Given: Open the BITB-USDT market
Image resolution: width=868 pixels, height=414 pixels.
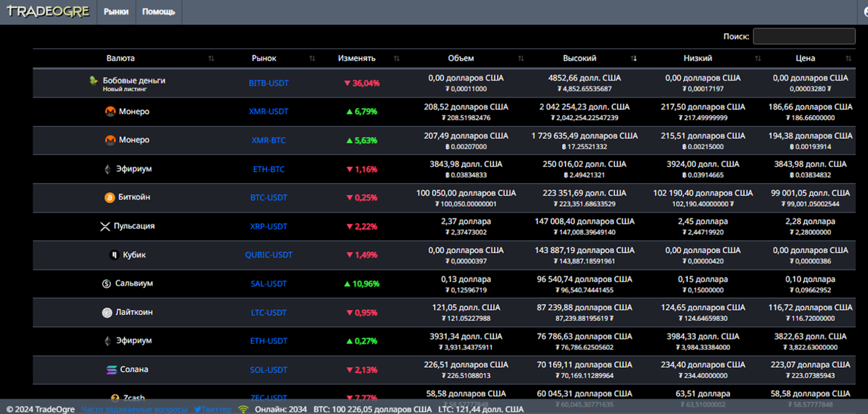Looking at the screenshot, I should (269, 83).
